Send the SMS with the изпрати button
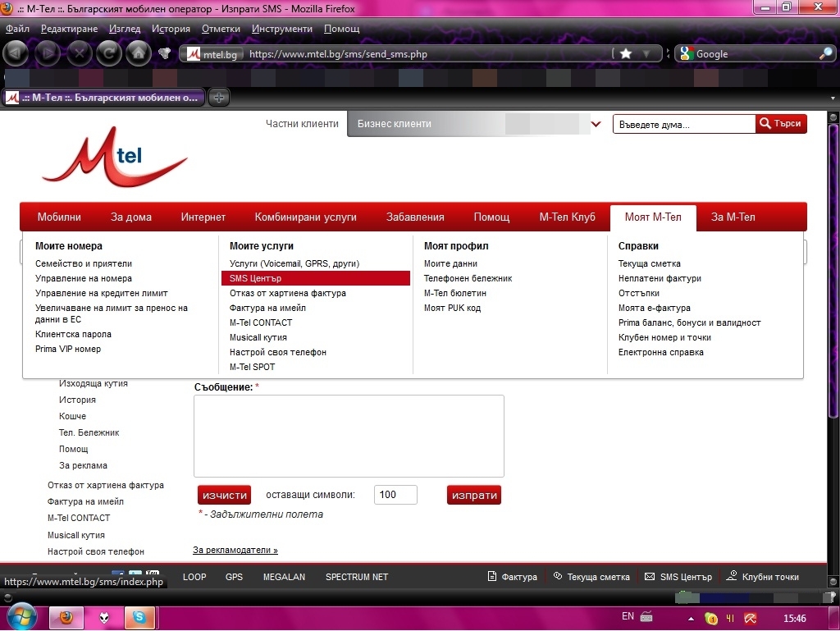840x631 pixels. (x=474, y=496)
